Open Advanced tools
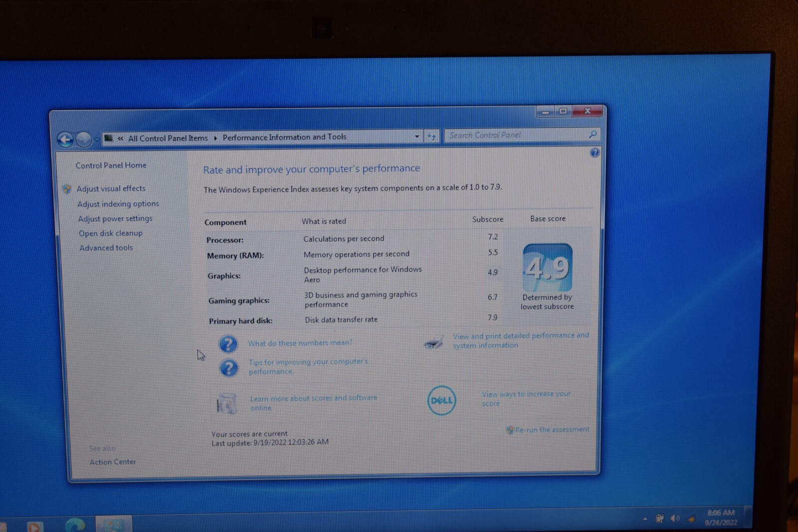The image size is (798, 532). (x=106, y=248)
